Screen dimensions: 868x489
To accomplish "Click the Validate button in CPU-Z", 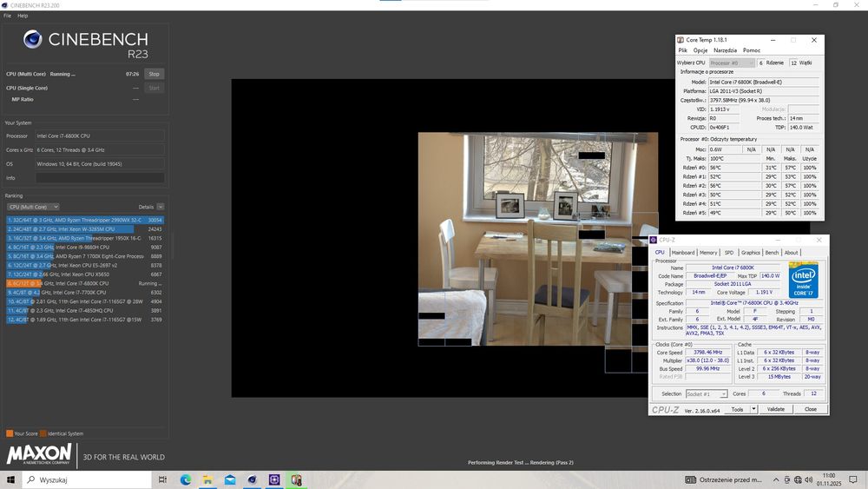I will [775, 409].
